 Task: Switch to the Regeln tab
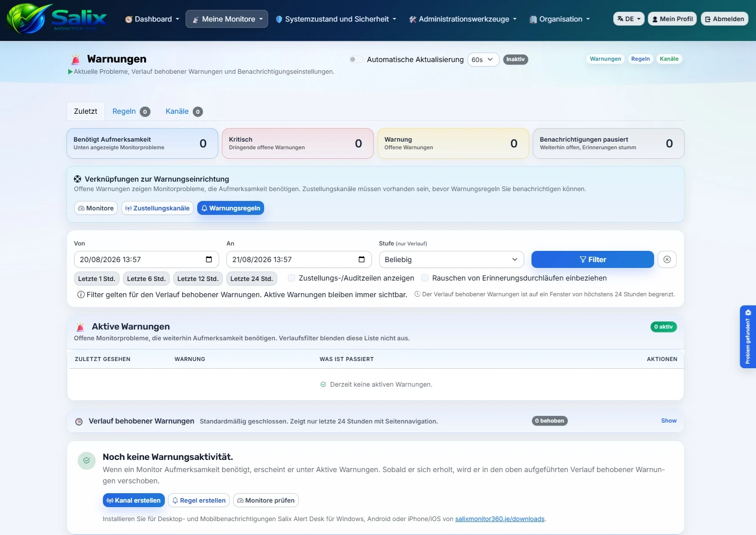tap(131, 111)
